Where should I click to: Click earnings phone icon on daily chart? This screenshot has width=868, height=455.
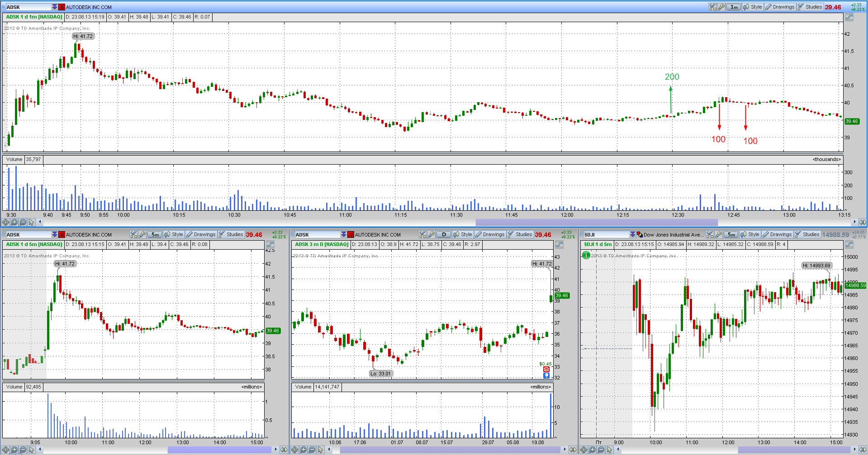(x=546, y=370)
